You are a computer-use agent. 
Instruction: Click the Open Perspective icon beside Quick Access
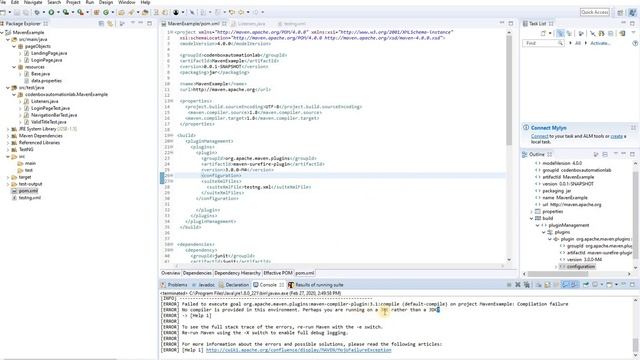pyautogui.click(x=620, y=13)
